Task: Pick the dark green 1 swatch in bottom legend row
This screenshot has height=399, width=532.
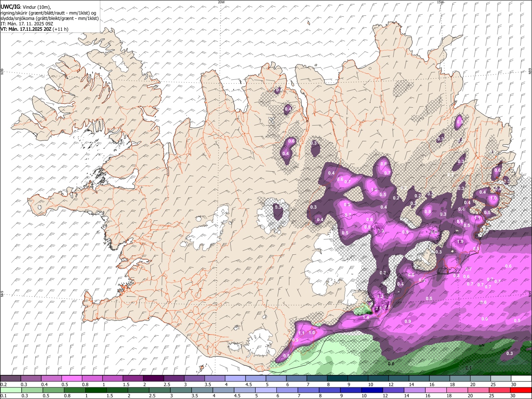Action: coord(96,390)
